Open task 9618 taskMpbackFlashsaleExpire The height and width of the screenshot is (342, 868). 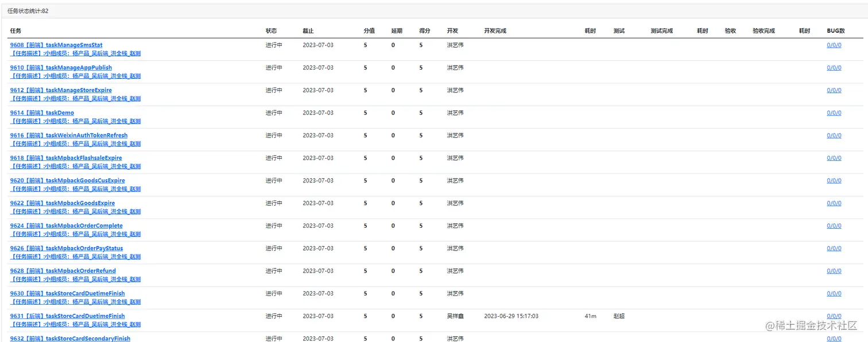[66, 158]
